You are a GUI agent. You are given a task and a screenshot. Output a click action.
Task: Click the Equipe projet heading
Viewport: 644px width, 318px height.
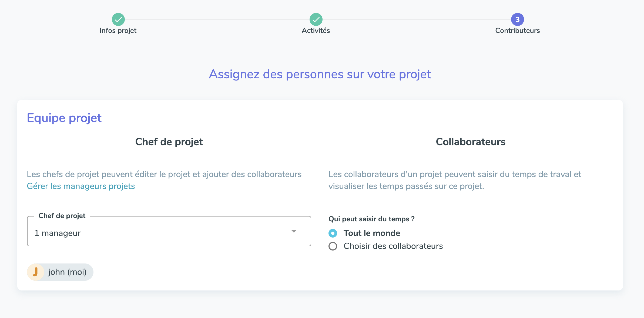click(x=64, y=118)
